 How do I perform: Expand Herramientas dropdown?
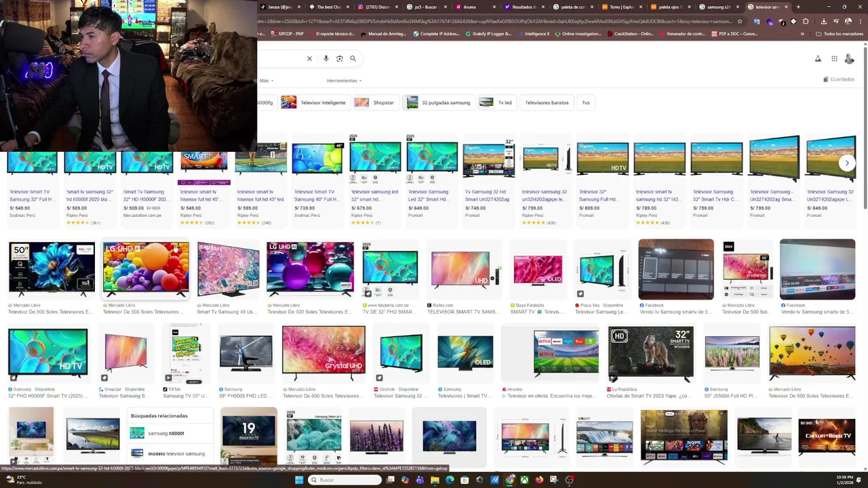tap(344, 81)
